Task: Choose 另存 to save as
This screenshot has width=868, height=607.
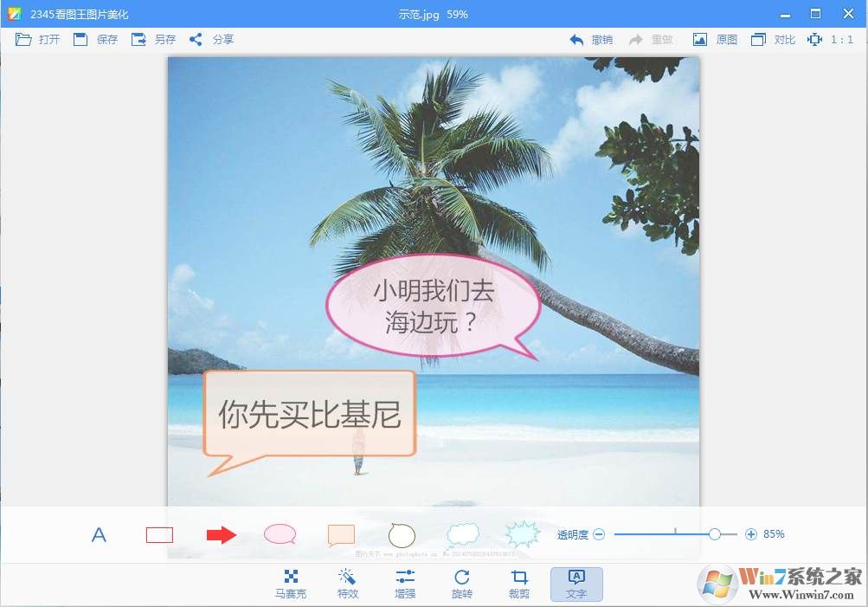Action: [x=153, y=39]
